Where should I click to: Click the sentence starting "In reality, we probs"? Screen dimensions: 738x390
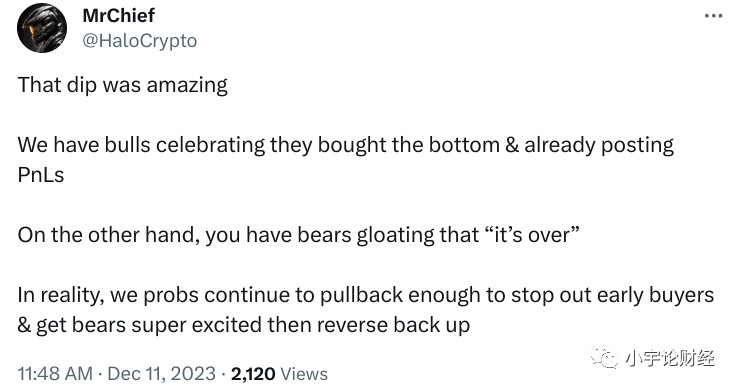click(x=366, y=310)
